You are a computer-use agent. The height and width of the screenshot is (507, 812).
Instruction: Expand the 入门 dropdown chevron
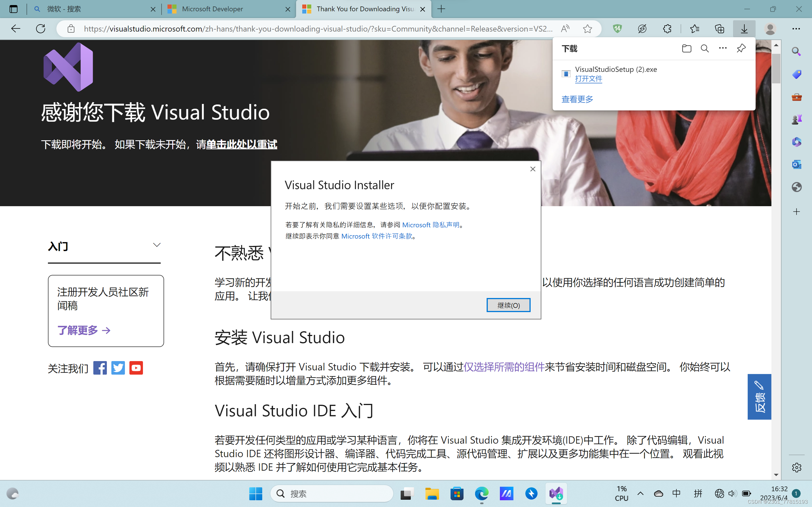157,245
